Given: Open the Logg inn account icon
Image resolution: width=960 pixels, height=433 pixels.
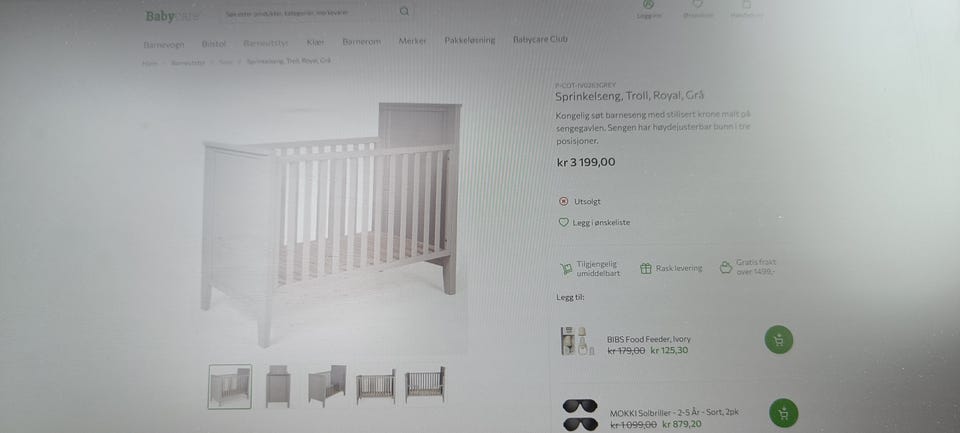Looking at the screenshot, I should click(650, 4).
